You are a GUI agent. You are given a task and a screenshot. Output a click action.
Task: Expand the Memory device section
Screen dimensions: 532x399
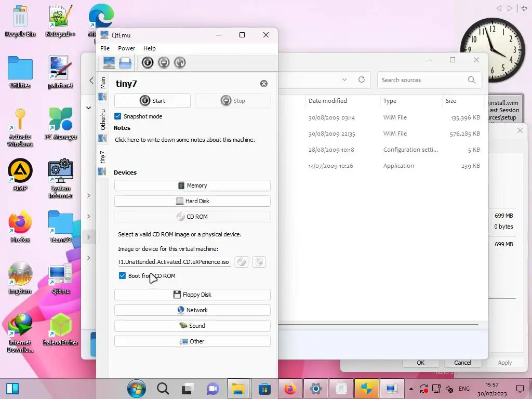pos(192,185)
